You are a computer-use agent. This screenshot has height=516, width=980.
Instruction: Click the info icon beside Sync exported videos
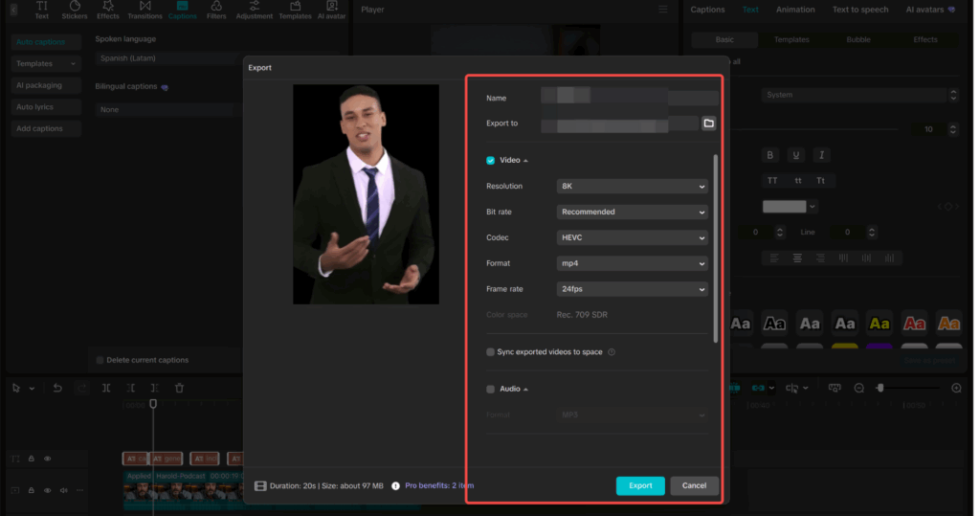pyautogui.click(x=612, y=352)
